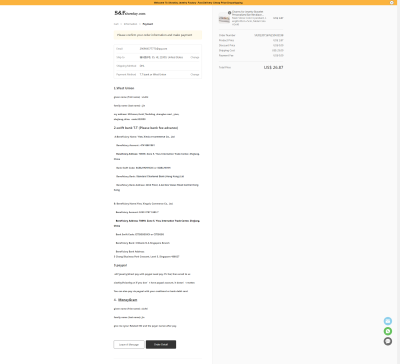Click the Moneygram section heading
Image resolution: width=400 pixels, height=364 pixels.
pos(125,300)
